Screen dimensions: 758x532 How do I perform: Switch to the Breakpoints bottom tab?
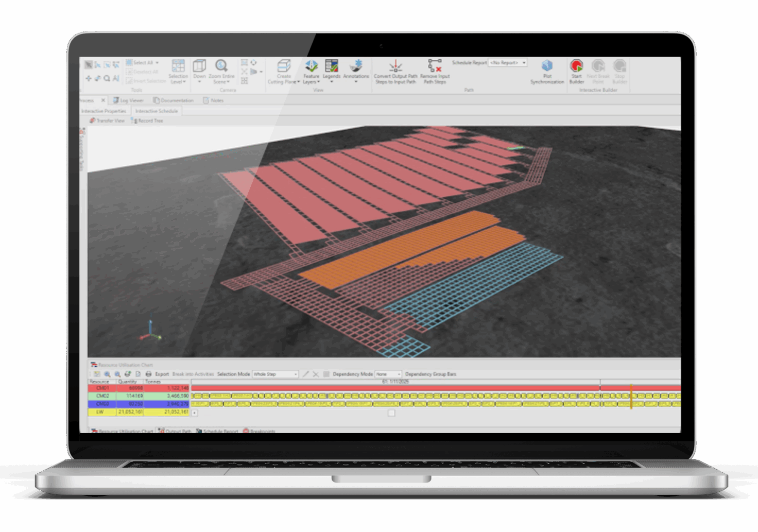click(260, 431)
